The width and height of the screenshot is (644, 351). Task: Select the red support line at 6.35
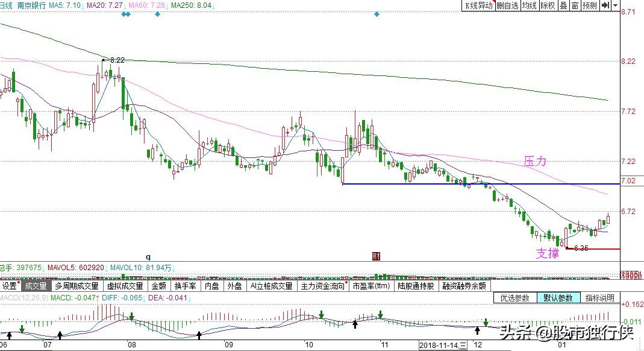[593, 249]
